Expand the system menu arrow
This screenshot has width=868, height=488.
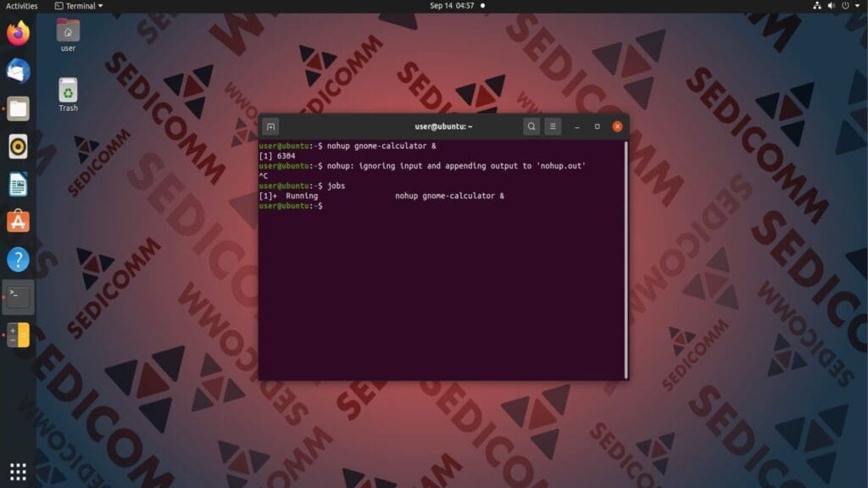click(x=858, y=6)
